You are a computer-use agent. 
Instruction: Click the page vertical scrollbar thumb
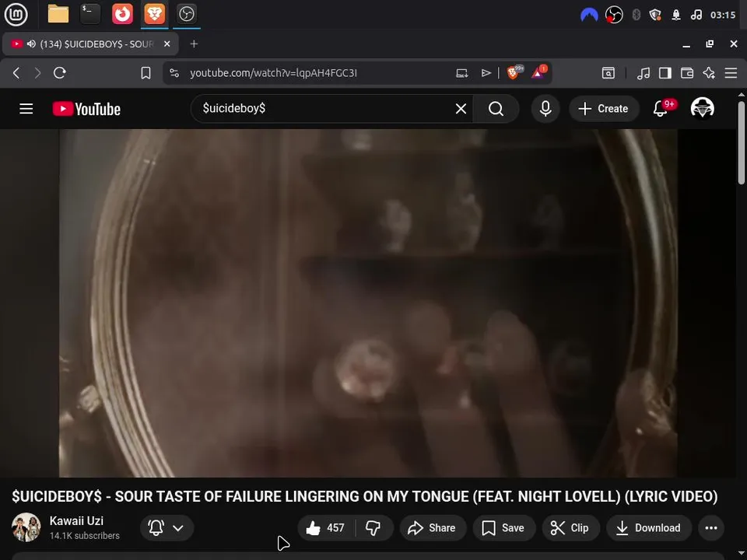[x=742, y=142]
